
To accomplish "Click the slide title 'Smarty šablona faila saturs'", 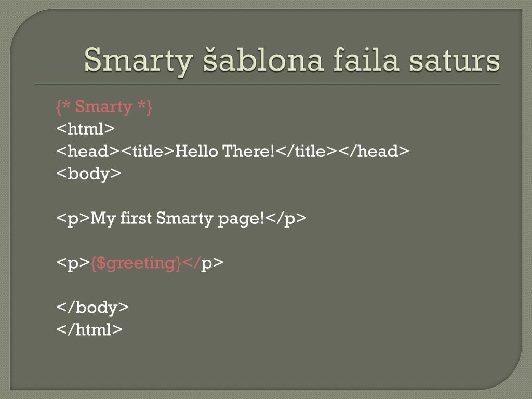I will [292, 61].
